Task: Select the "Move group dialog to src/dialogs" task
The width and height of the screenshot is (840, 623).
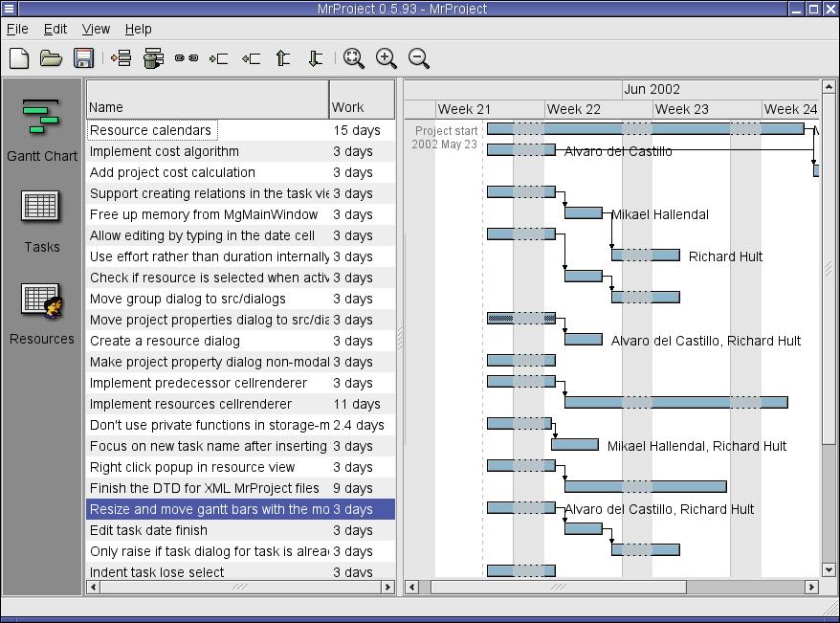Action: tap(240, 299)
